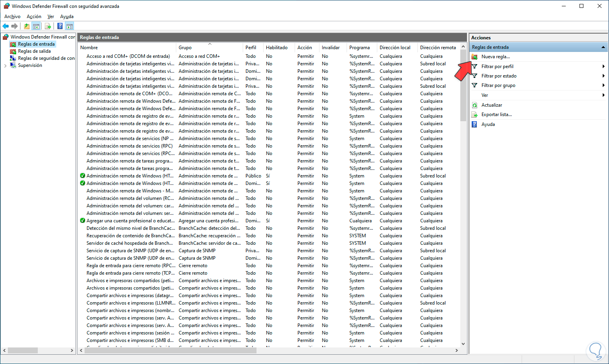Open the Acción menu
This screenshot has width=609, height=364.
point(34,17)
